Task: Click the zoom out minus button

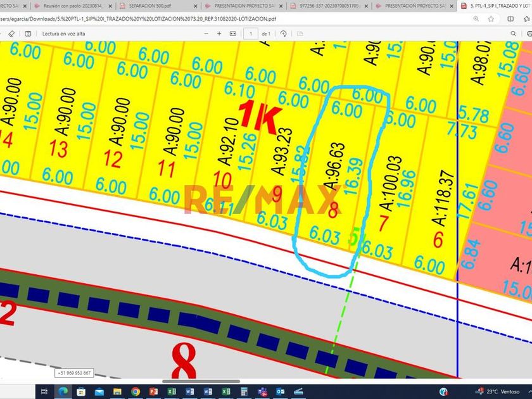Action: [206, 34]
